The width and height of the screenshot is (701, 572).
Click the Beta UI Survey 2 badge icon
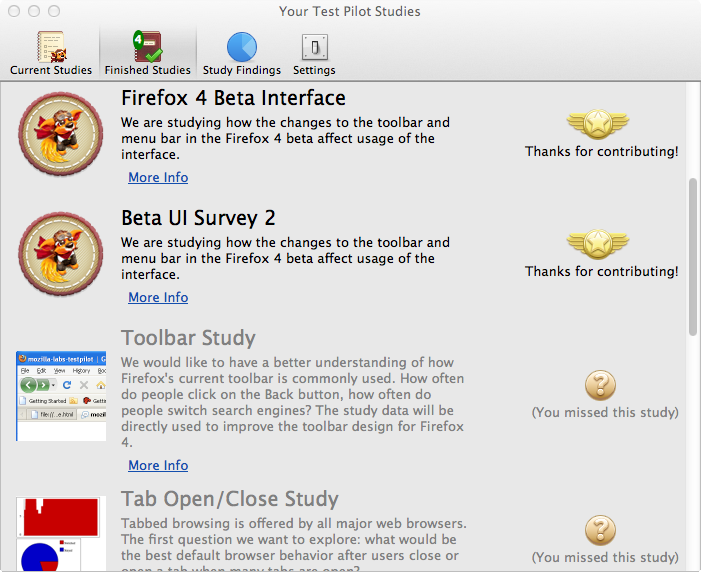[x=61, y=254]
